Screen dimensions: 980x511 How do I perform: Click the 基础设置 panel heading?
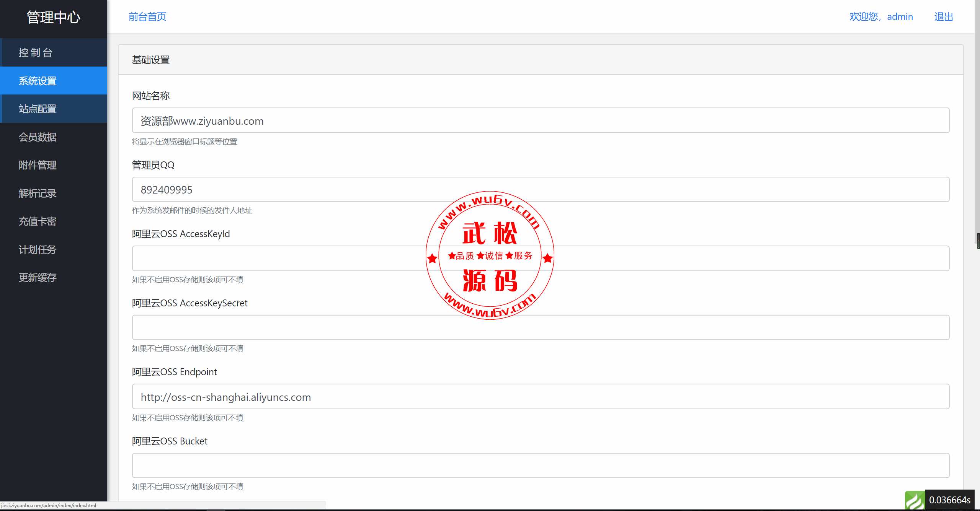click(151, 60)
